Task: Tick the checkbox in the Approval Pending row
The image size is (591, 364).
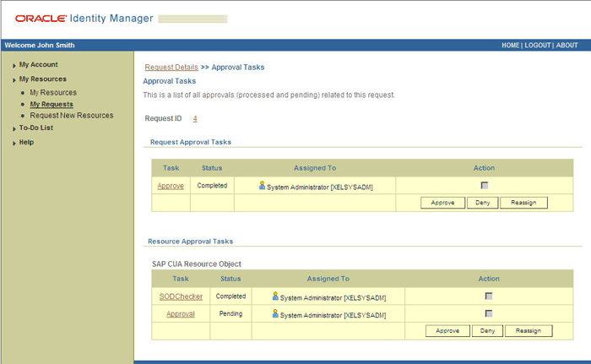Action: coord(489,313)
